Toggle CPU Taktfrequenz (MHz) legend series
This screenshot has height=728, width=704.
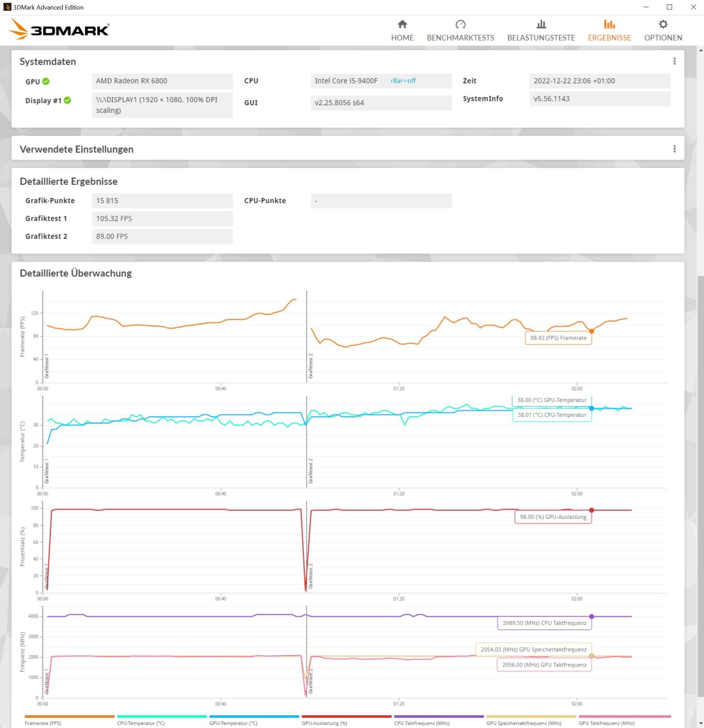(x=439, y=721)
